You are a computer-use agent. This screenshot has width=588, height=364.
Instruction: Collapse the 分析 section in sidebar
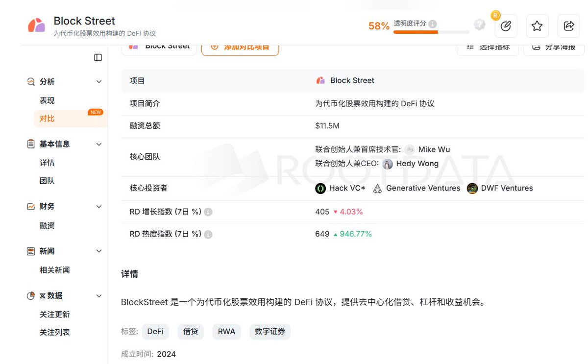click(99, 81)
